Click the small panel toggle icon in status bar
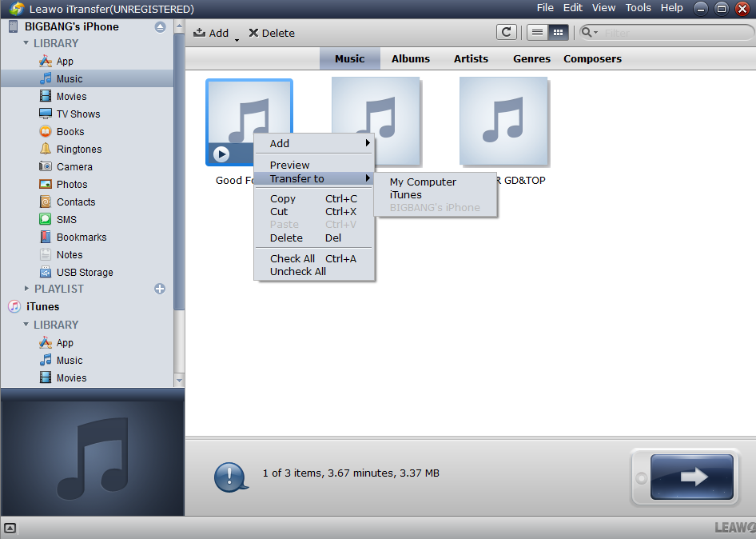The height and width of the screenshot is (539, 756). point(10,528)
